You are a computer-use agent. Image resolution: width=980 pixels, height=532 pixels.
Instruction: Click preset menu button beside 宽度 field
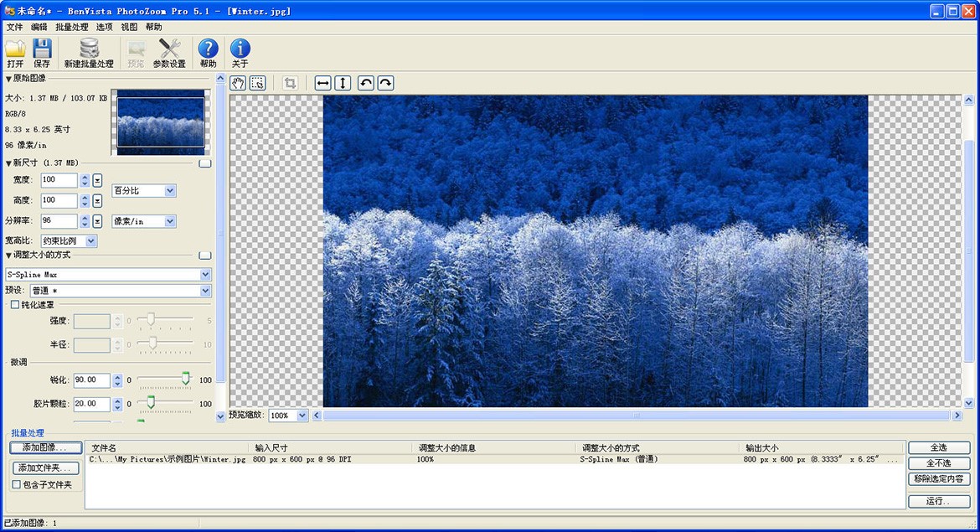[x=97, y=181]
